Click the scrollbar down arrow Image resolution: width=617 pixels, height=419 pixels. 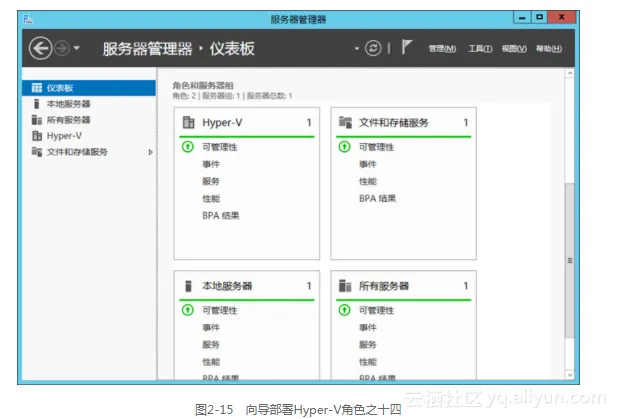pyautogui.click(x=569, y=375)
